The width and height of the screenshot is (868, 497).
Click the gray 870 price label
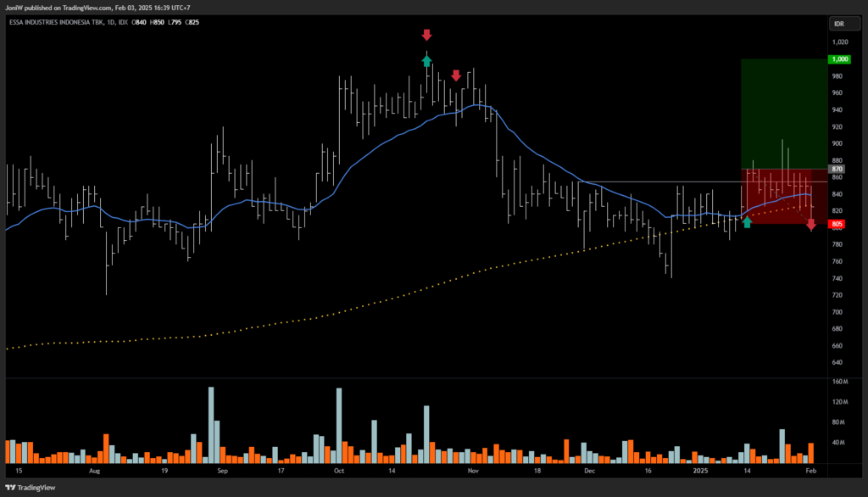tap(837, 170)
